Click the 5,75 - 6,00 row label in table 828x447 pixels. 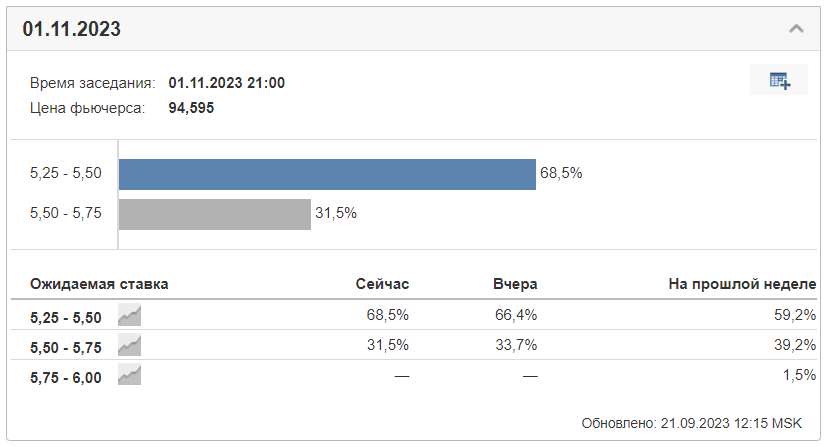(66, 378)
